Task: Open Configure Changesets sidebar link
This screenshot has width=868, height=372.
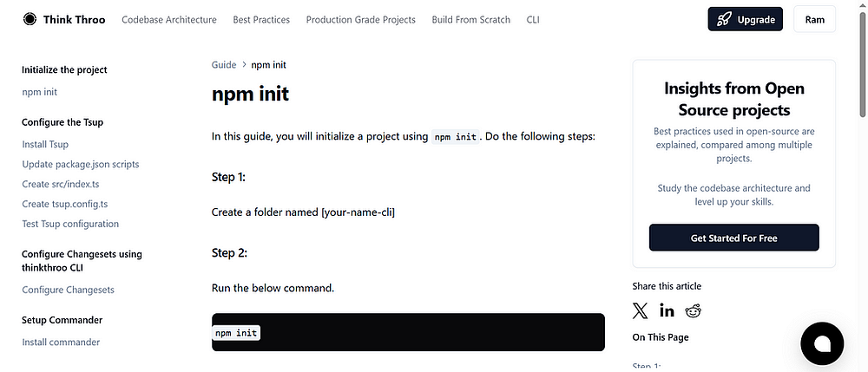Action: click(x=68, y=290)
